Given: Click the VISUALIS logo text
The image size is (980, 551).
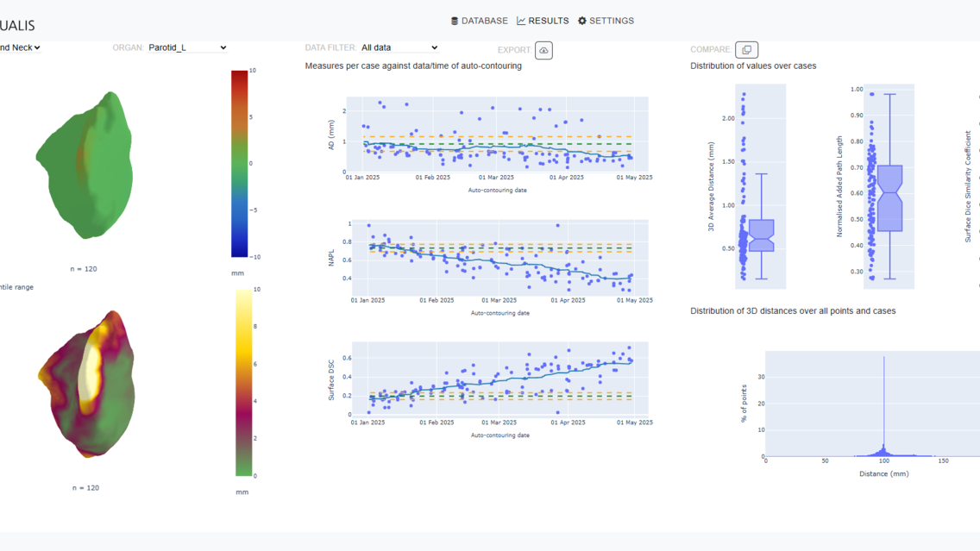Looking at the screenshot, I should click(x=17, y=26).
